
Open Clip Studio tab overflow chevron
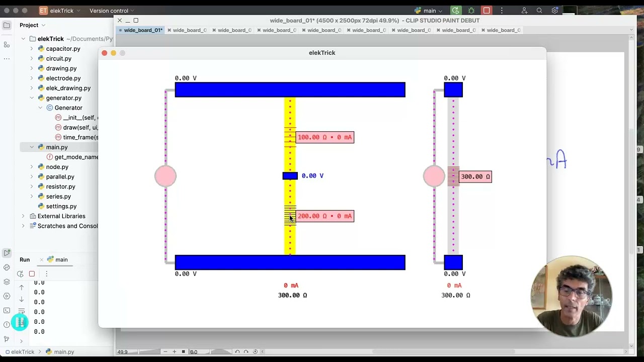(x=631, y=30)
